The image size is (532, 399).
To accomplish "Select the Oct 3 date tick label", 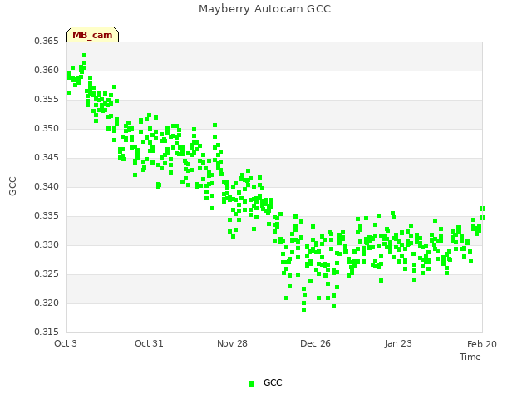I will coord(66,343).
